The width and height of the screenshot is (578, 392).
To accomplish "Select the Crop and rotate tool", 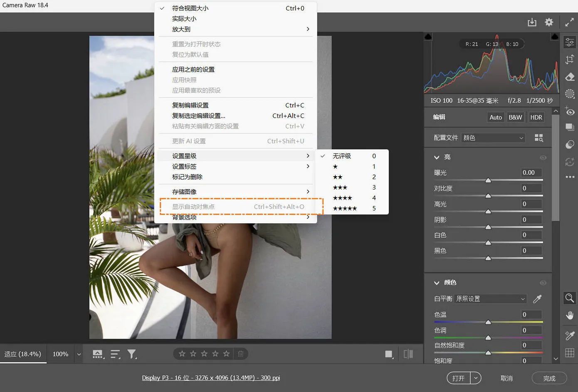I will click(x=570, y=60).
